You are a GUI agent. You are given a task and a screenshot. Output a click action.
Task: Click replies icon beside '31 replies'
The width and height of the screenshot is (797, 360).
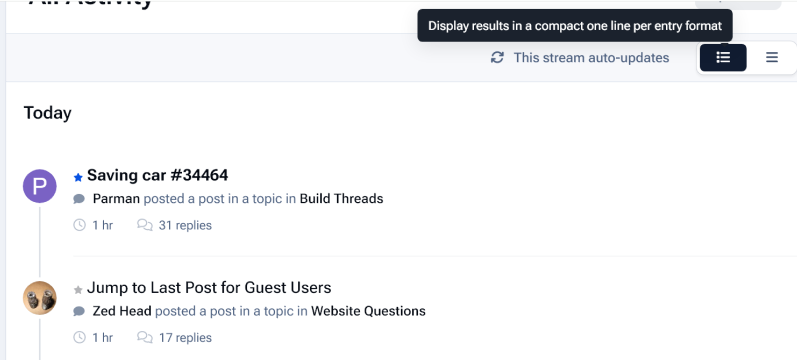click(145, 225)
